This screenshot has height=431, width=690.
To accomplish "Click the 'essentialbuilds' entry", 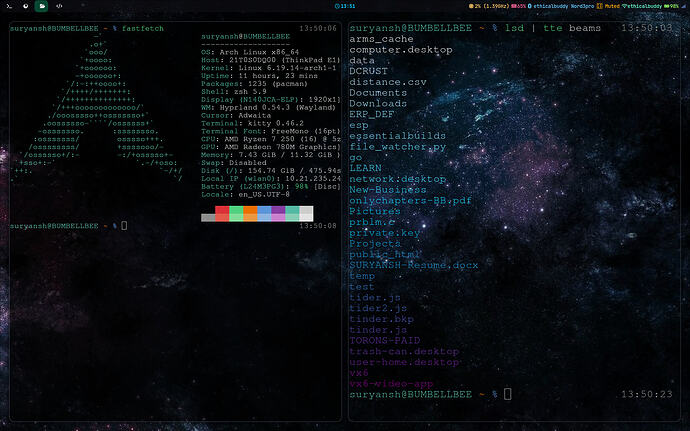I will tap(397, 136).
